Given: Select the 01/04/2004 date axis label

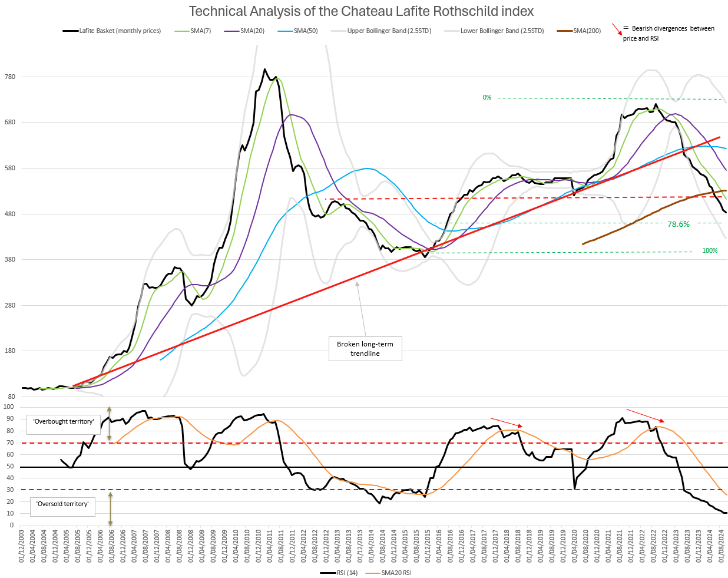Looking at the screenshot, I should pyautogui.click(x=33, y=547).
